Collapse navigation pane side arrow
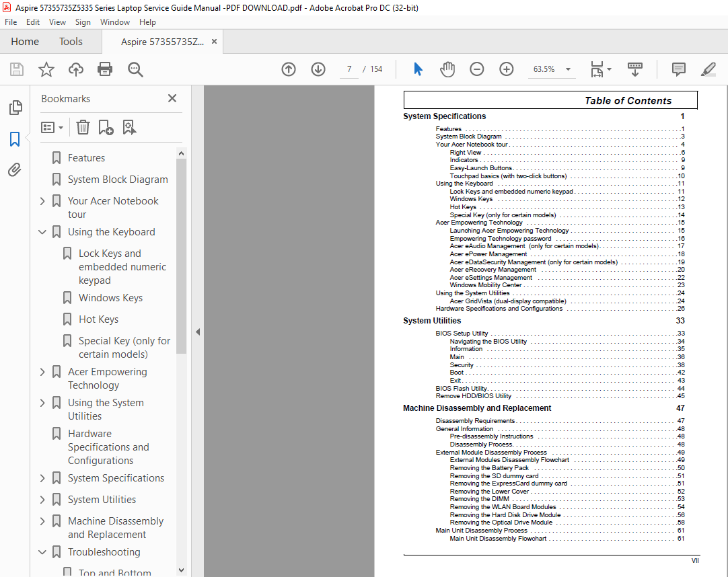The image size is (728, 577). [x=198, y=332]
